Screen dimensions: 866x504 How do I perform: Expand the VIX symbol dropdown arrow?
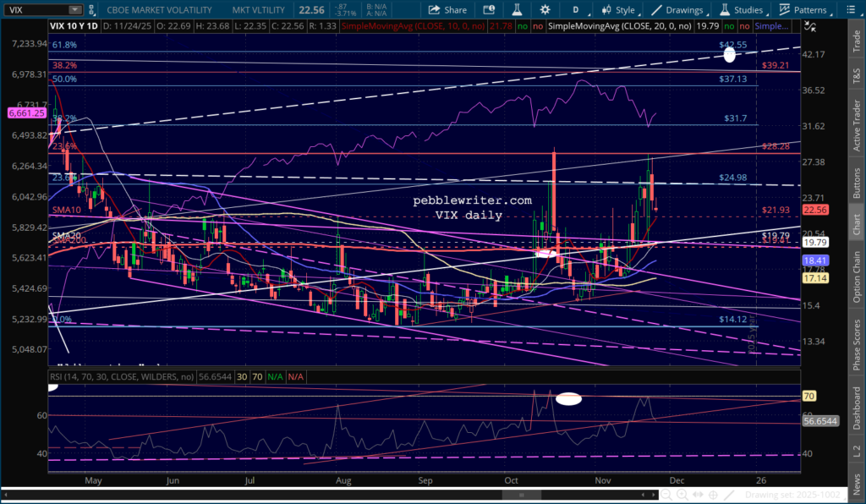coord(75,10)
